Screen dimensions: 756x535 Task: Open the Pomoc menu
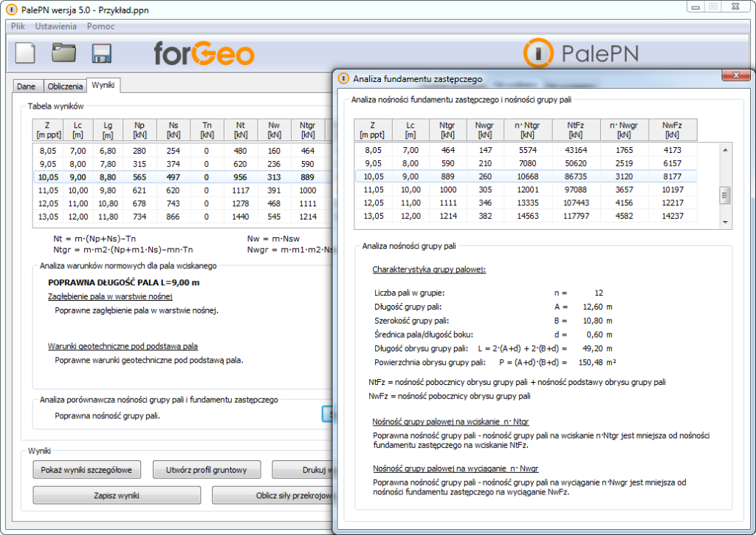tap(100, 26)
